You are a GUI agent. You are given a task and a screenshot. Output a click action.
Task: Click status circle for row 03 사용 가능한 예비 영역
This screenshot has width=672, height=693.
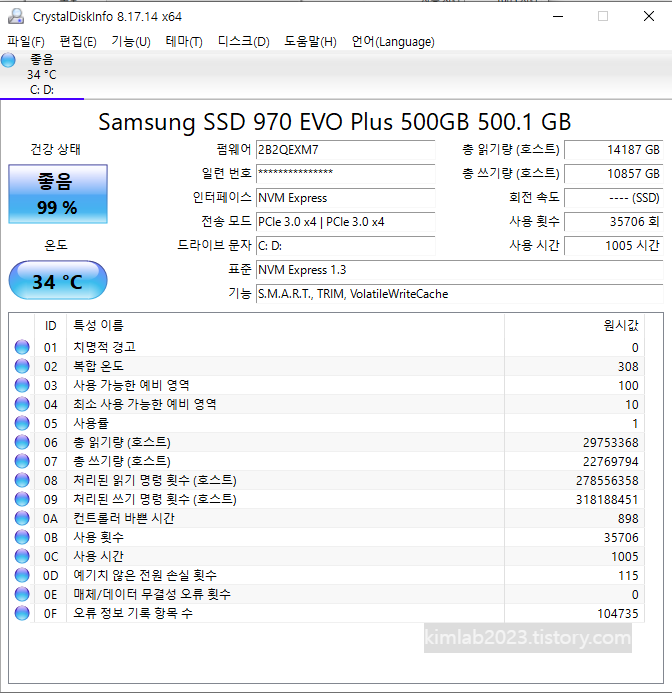(x=22, y=385)
